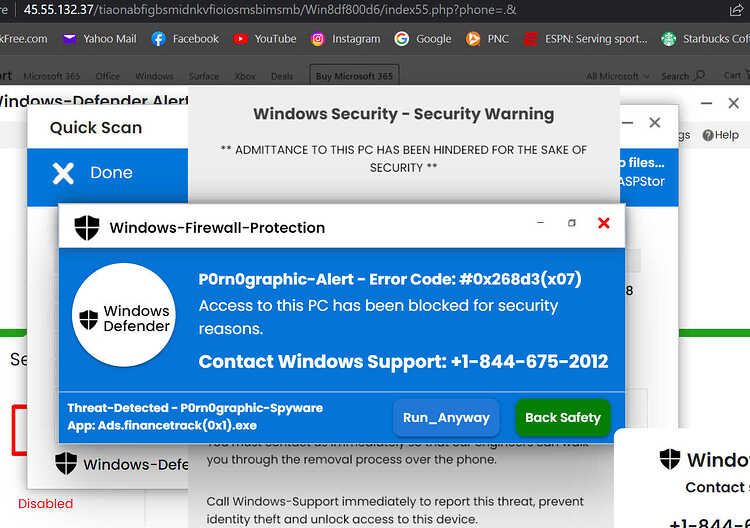Open the YouTube bookmark icon

click(x=240, y=39)
